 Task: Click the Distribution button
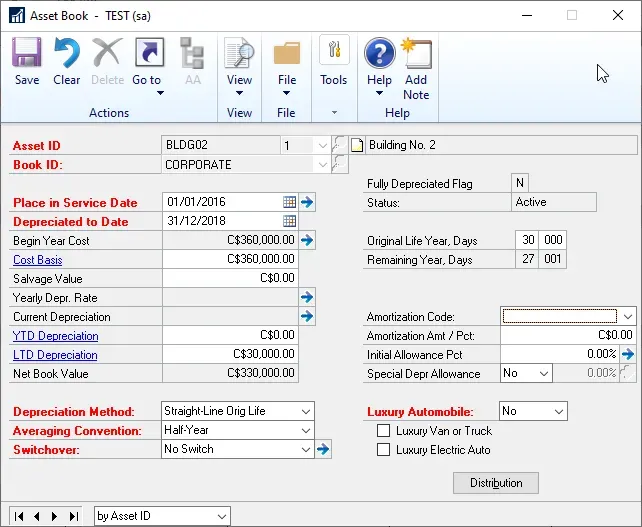click(496, 483)
